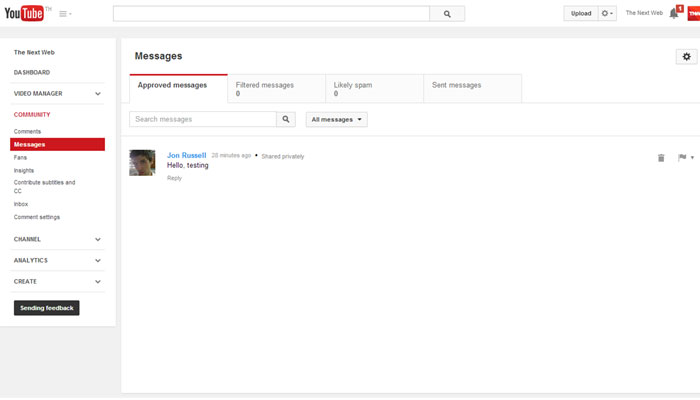Switch to the Filtered messages tab

275,89
